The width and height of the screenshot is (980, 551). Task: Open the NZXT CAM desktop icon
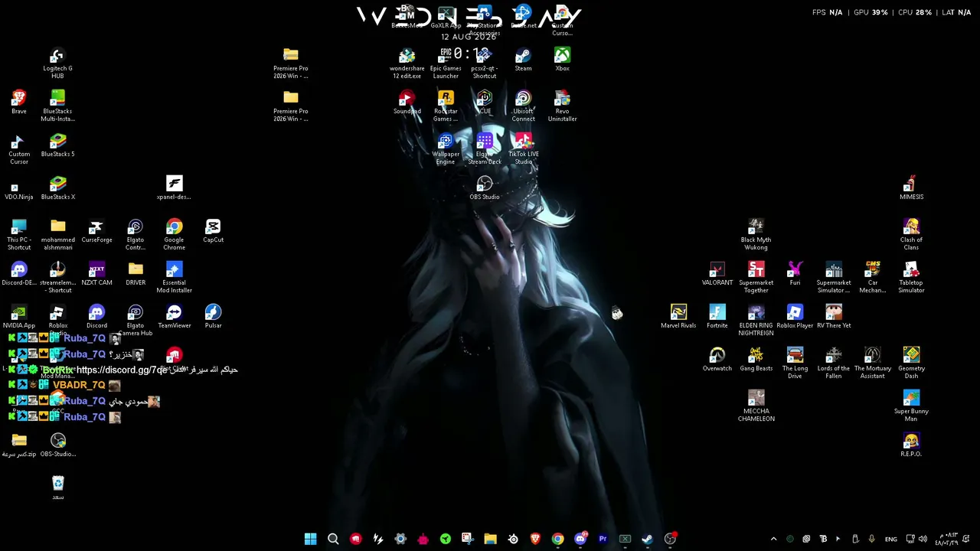(x=96, y=273)
